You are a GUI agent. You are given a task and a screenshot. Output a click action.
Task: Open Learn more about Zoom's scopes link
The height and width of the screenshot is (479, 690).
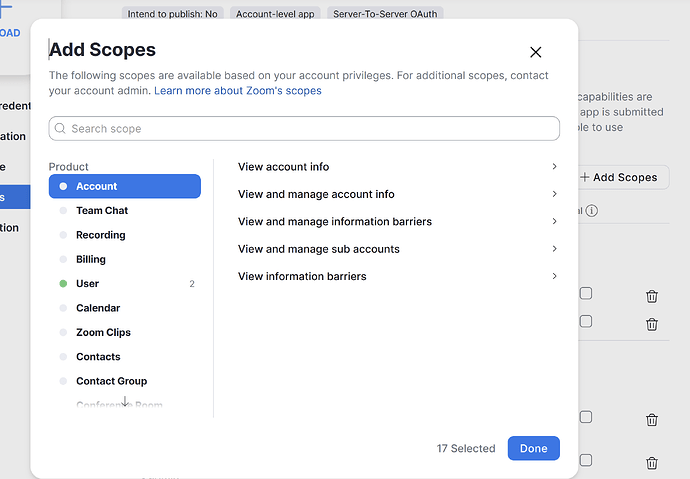(238, 91)
